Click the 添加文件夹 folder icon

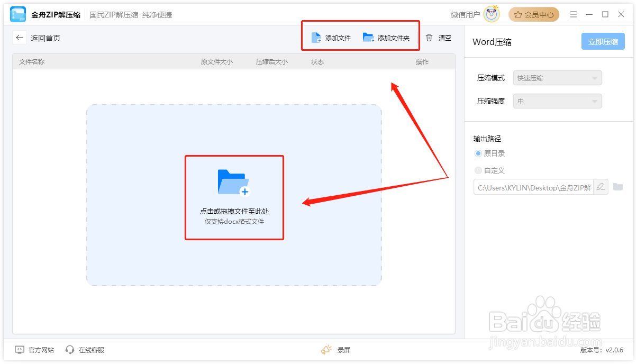pos(368,38)
